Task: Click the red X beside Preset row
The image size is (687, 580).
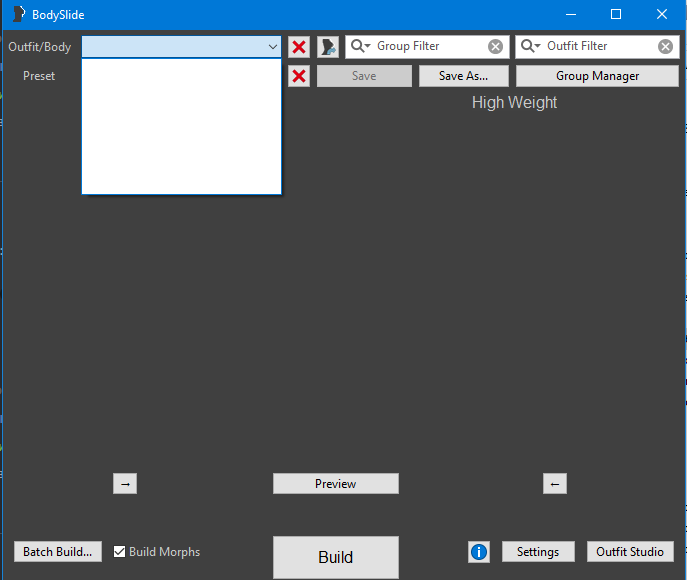Action: 298,76
